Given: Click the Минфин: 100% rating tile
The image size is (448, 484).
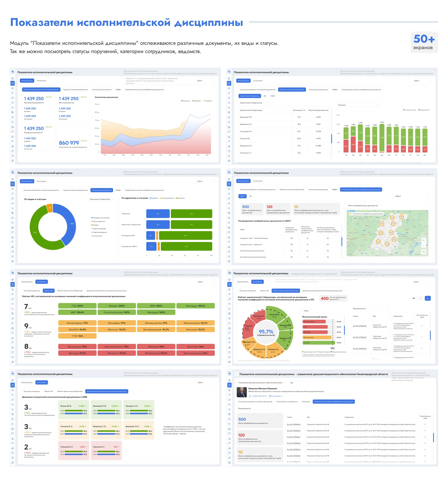Looking at the screenshot, I should tap(116, 306).
